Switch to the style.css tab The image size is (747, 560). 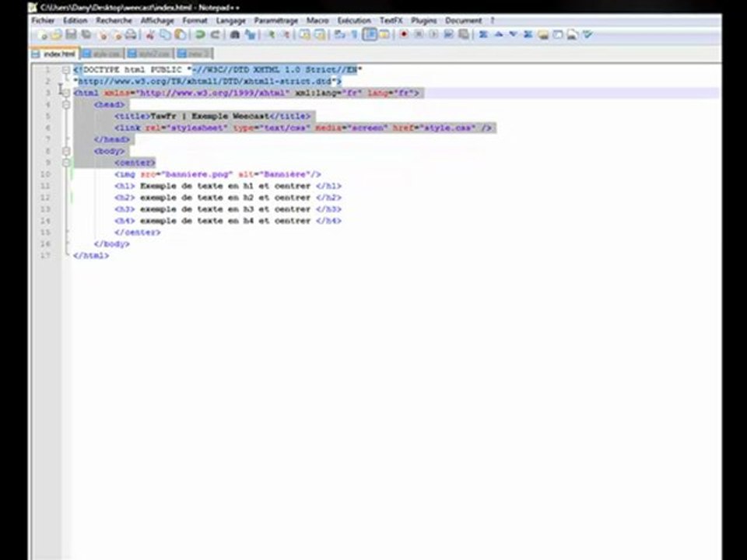[102, 54]
